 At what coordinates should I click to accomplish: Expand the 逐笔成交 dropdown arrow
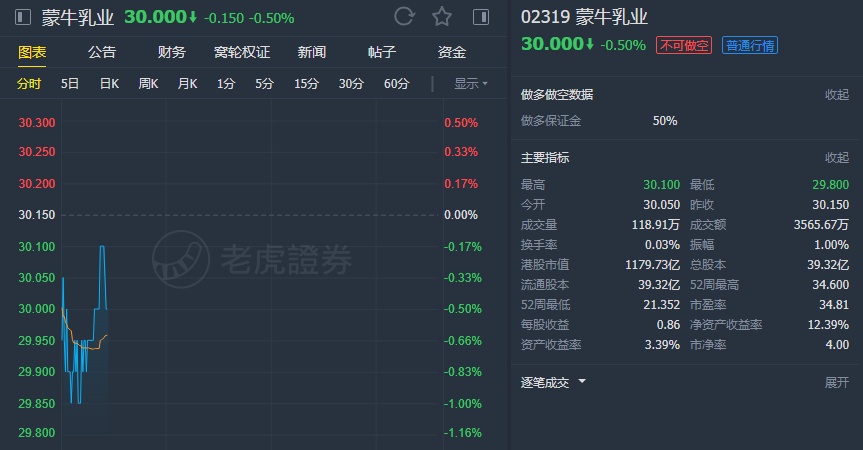(582, 382)
